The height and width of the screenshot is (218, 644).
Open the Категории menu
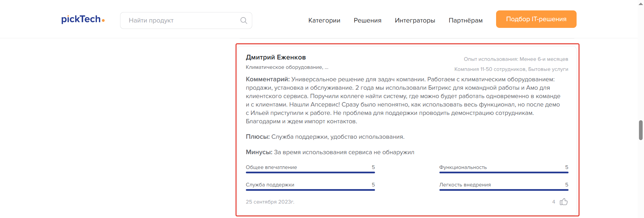(324, 20)
